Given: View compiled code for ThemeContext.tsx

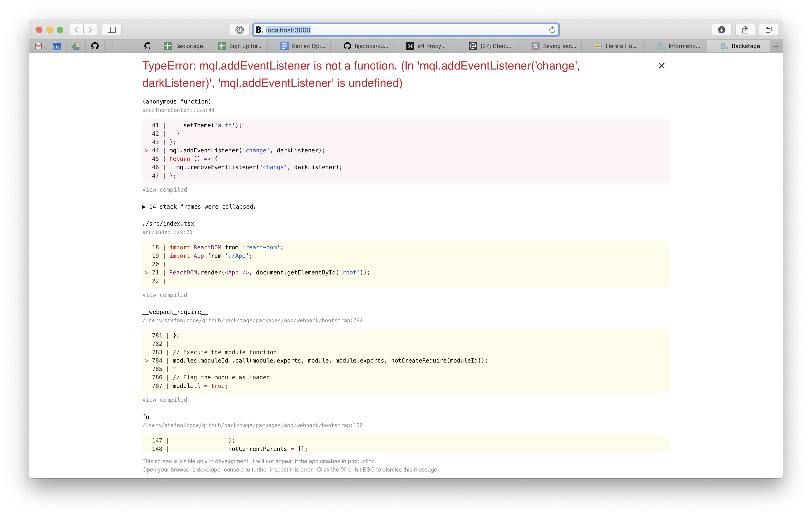Looking at the screenshot, I should tap(165, 189).
